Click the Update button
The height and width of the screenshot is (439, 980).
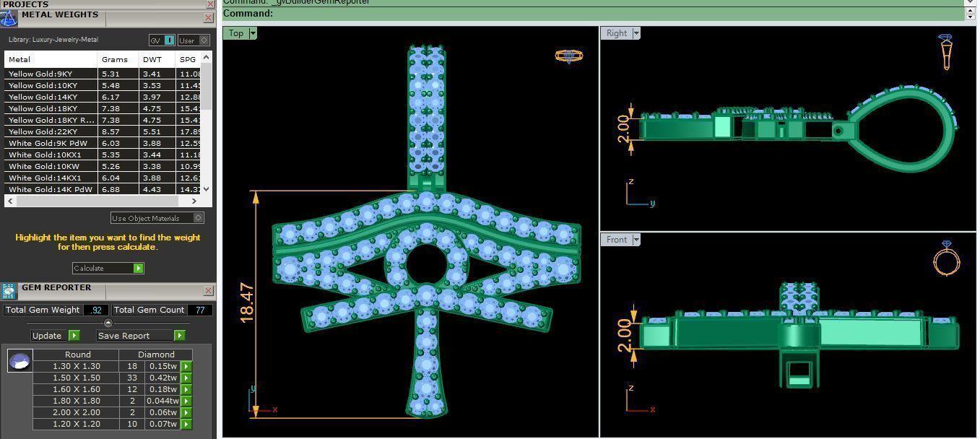point(55,335)
